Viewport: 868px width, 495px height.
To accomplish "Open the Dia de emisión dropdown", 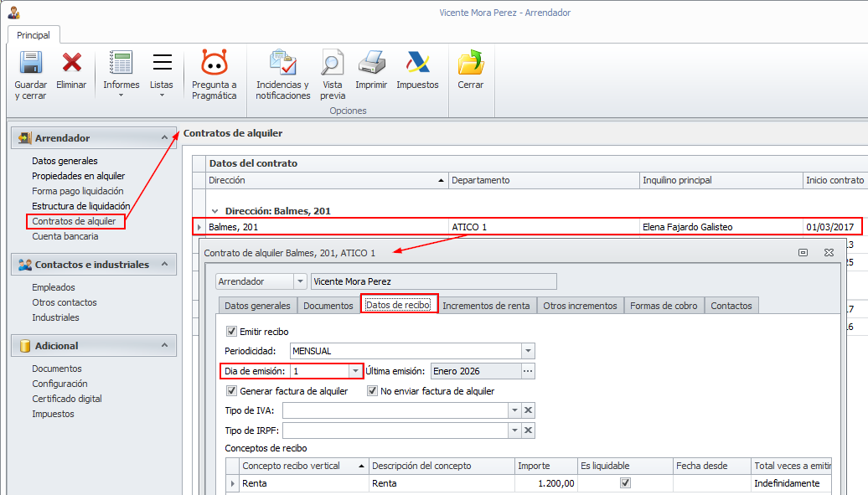I will pos(355,371).
